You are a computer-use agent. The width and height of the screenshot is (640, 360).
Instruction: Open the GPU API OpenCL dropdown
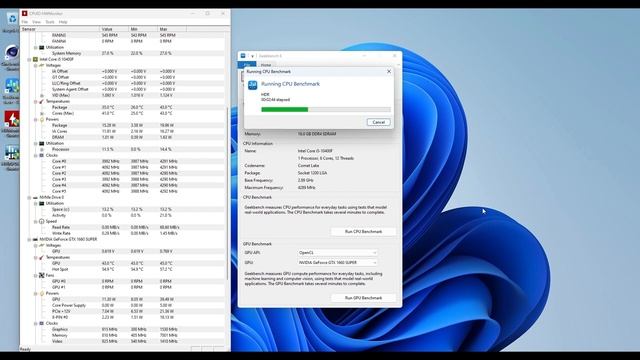(337, 253)
